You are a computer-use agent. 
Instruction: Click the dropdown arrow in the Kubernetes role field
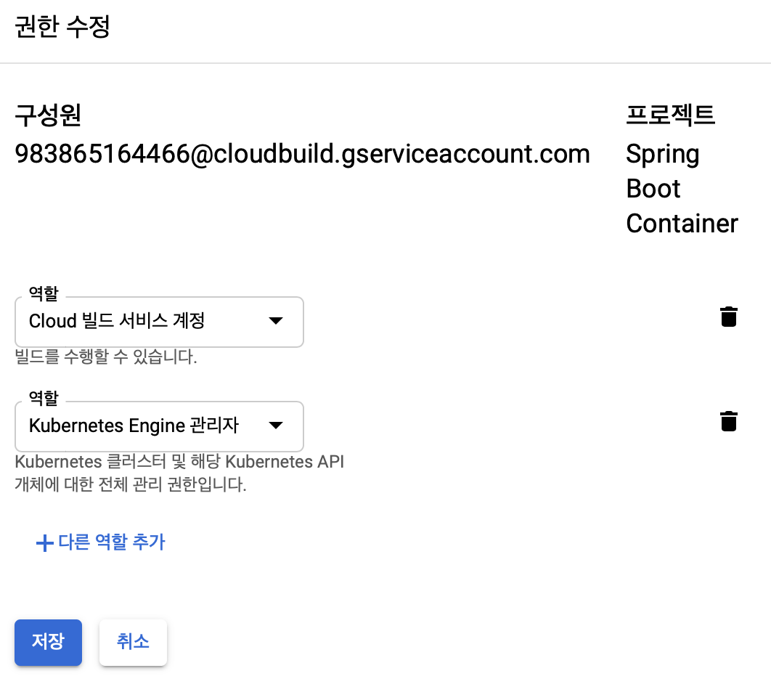(x=276, y=426)
